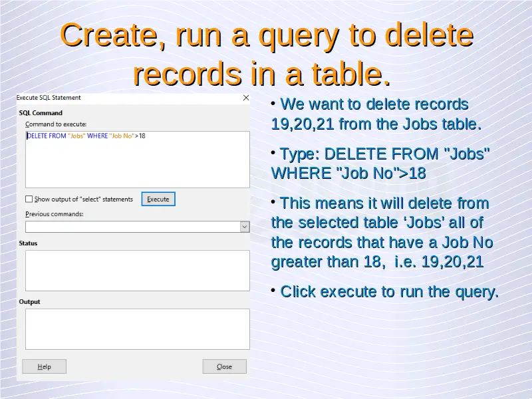Screen dimensions: 532x399
Task: Close the Execute SQL Statement dialog with X
Action: [x=246, y=98]
